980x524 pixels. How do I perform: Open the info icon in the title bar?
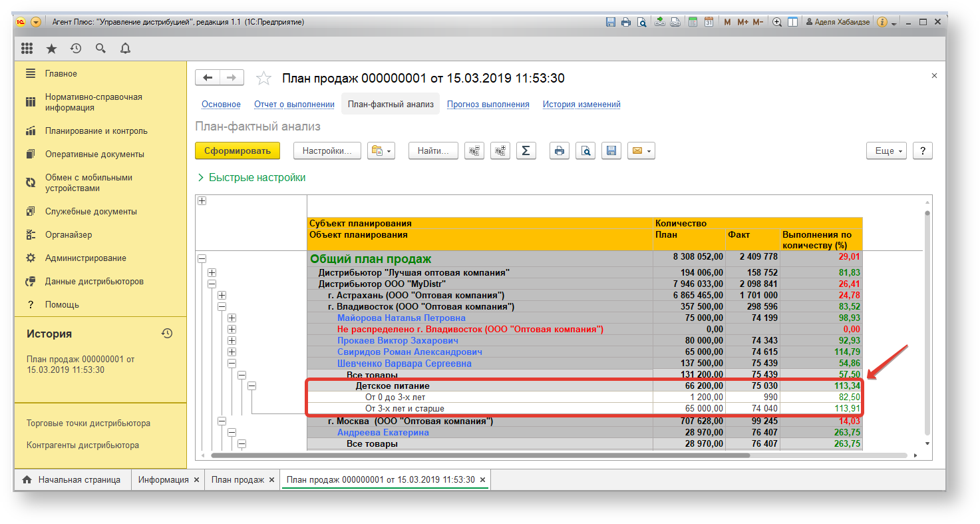(882, 22)
